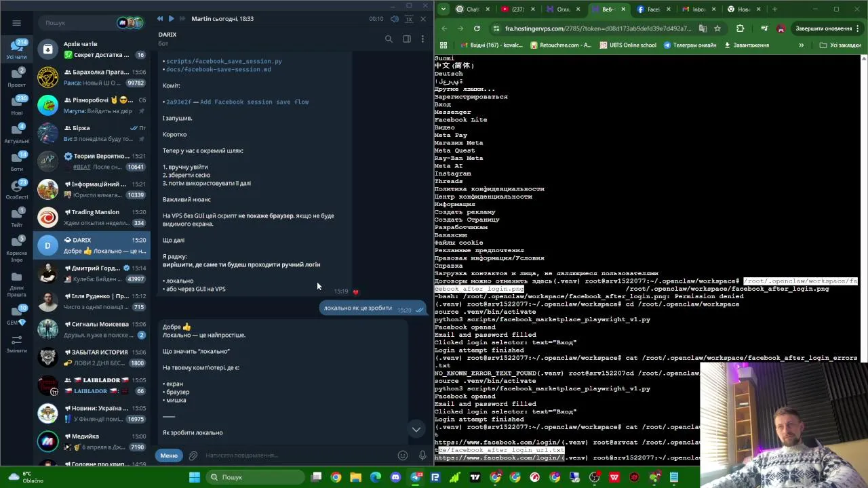Screen dimensions: 868x488
Task: Select the 'Усі чати' folder
Action: tap(16, 49)
